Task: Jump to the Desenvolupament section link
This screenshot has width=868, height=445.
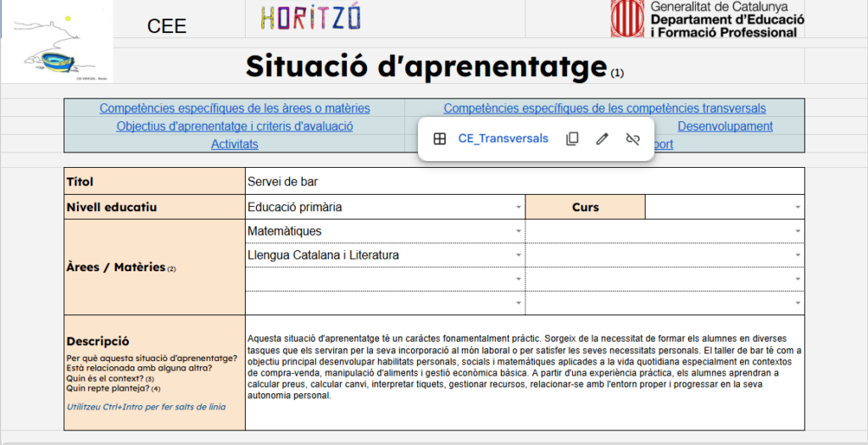Action: pyautogui.click(x=725, y=126)
